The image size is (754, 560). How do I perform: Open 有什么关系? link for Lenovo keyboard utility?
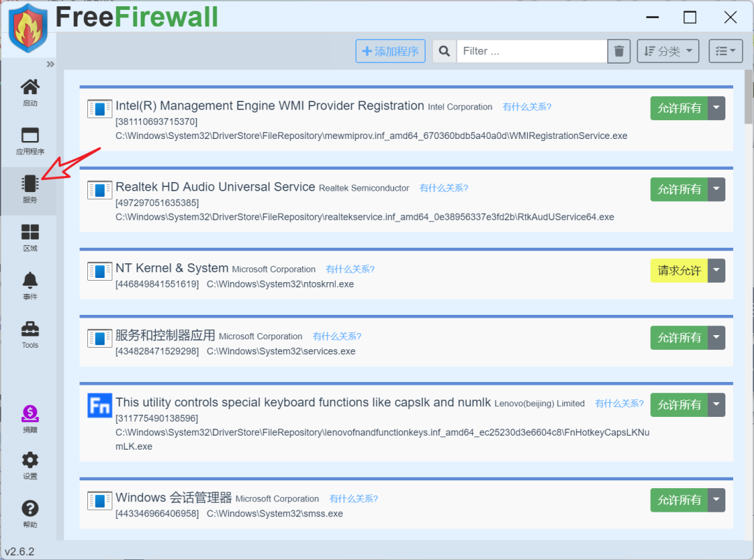(619, 404)
